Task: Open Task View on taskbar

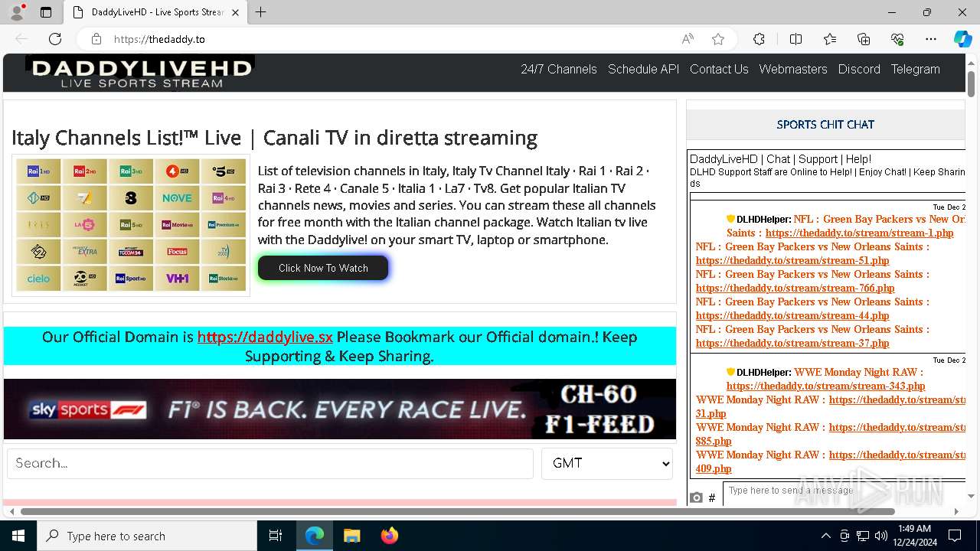Action: tap(276, 536)
